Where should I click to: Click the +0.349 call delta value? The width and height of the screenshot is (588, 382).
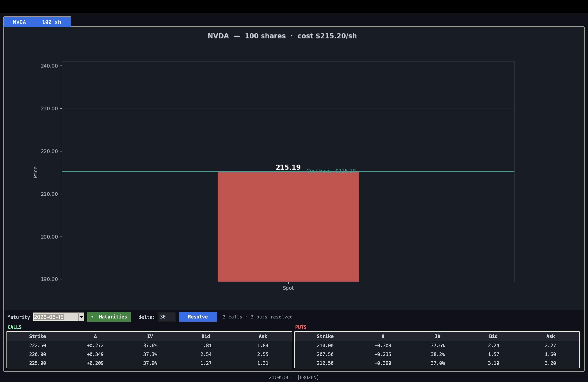pos(95,354)
